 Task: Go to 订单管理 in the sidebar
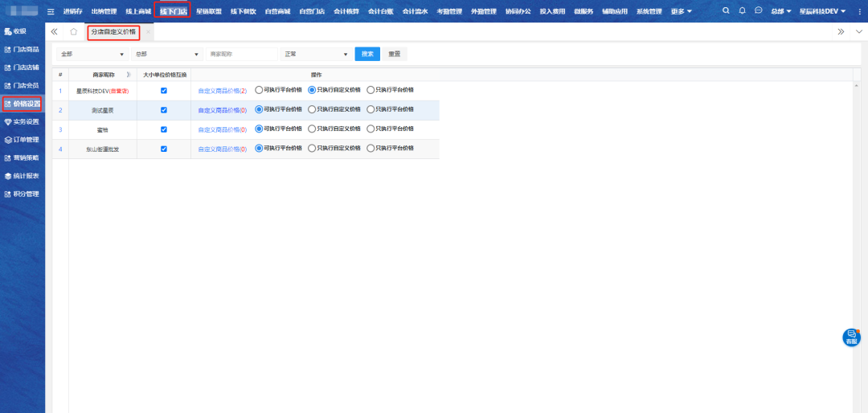click(x=22, y=139)
